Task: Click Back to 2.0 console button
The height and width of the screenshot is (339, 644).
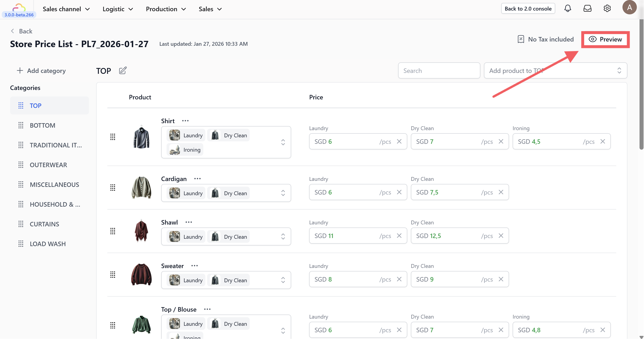Action: tap(528, 9)
